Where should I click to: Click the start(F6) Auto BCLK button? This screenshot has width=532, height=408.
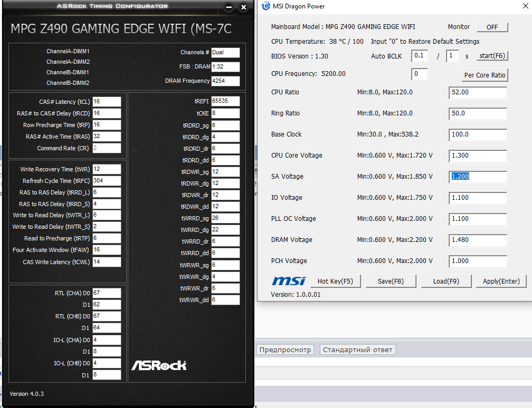click(492, 55)
